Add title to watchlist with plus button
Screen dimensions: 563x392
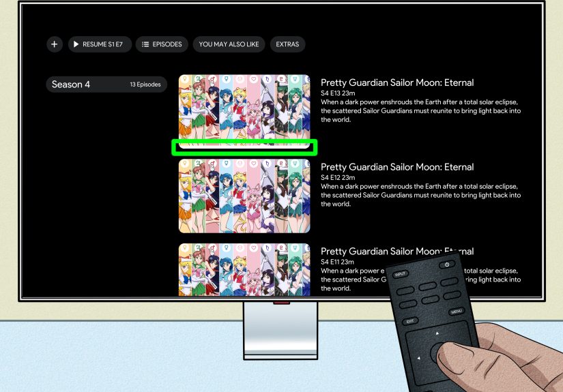click(54, 44)
